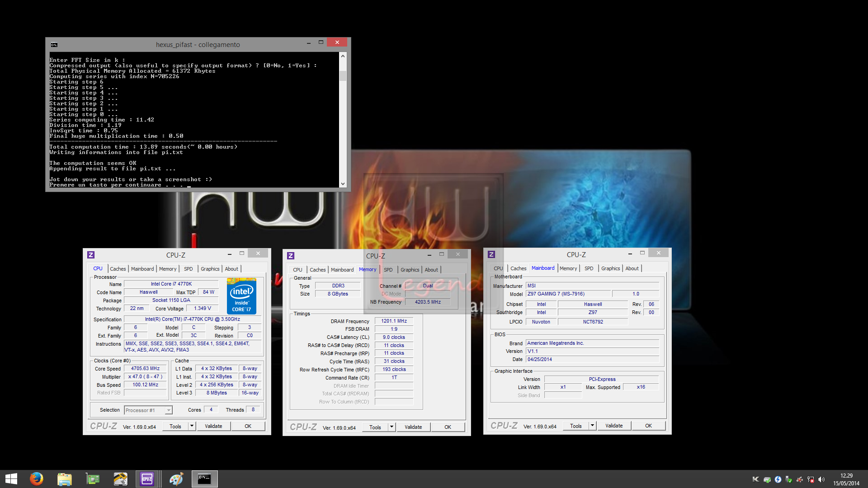The image size is (868, 488).
Task: Click the BIOS date 04/25/2014
Action: [593, 360]
